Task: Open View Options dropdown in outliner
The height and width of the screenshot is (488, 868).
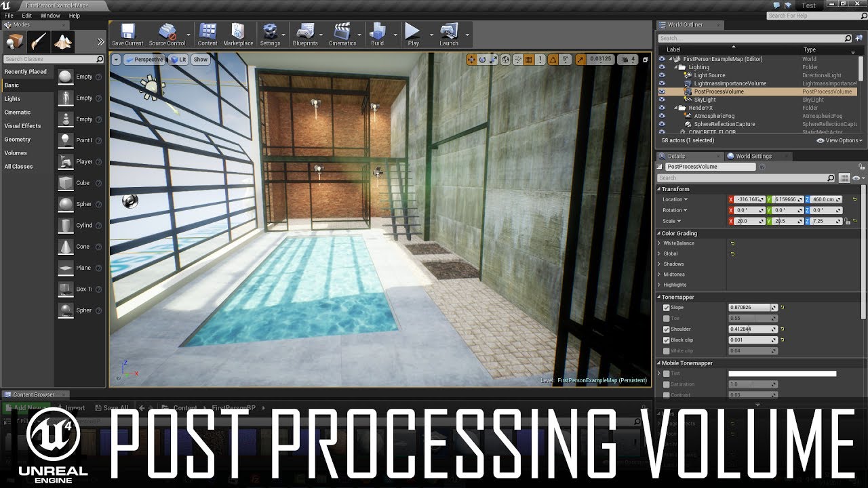Action: click(x=840, y=140)
